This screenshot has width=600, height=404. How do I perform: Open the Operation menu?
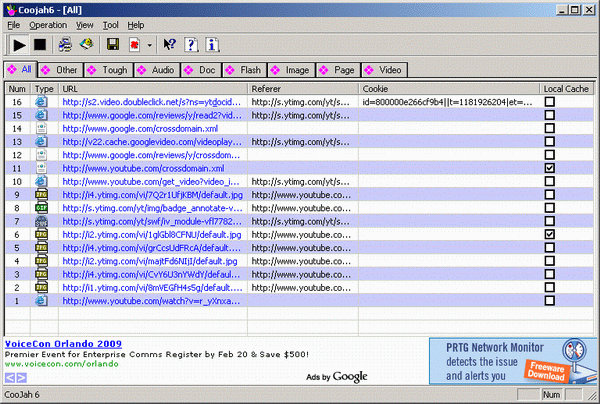point(48,24)
